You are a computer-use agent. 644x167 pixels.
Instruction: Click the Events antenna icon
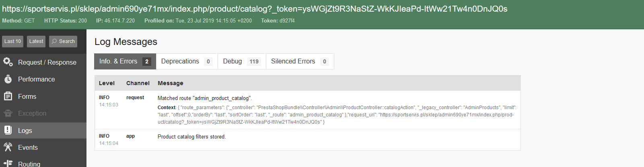[8, 147]
